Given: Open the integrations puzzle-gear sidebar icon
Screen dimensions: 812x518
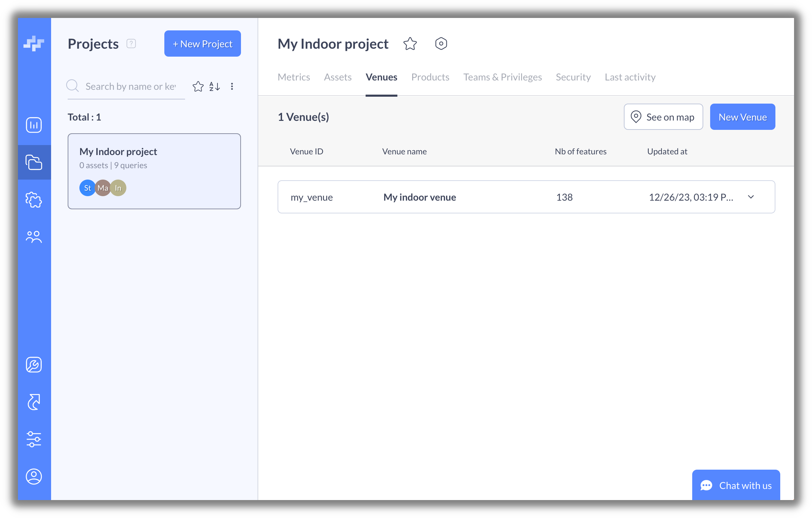Looking at the screenshot, I should click(34, 200).
